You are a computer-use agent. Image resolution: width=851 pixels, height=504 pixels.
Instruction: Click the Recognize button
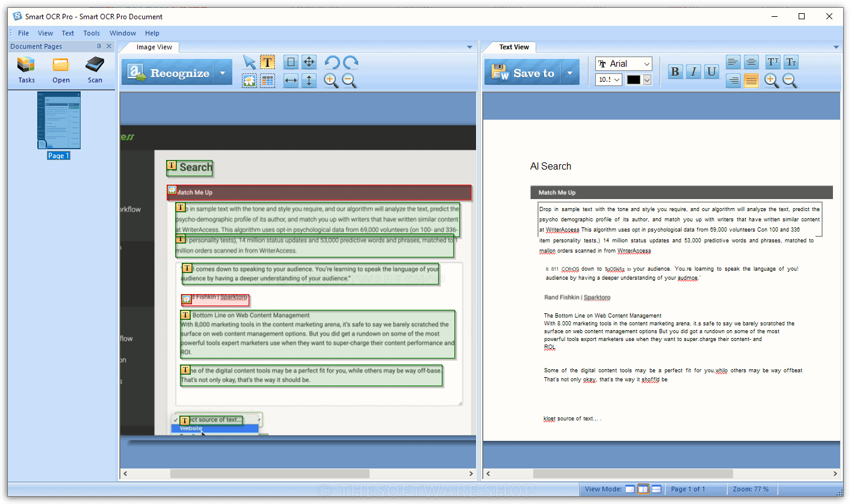point(168,73)
